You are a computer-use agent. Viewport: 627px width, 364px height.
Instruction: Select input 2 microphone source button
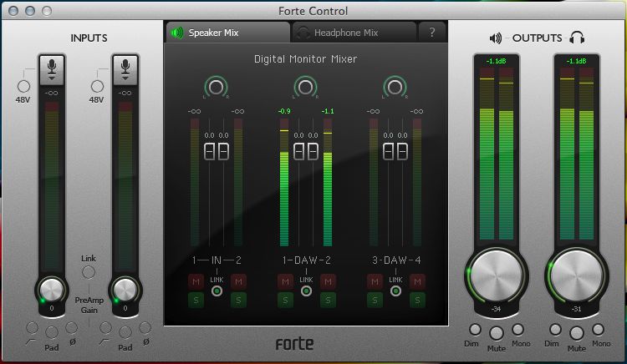[125, 70]
